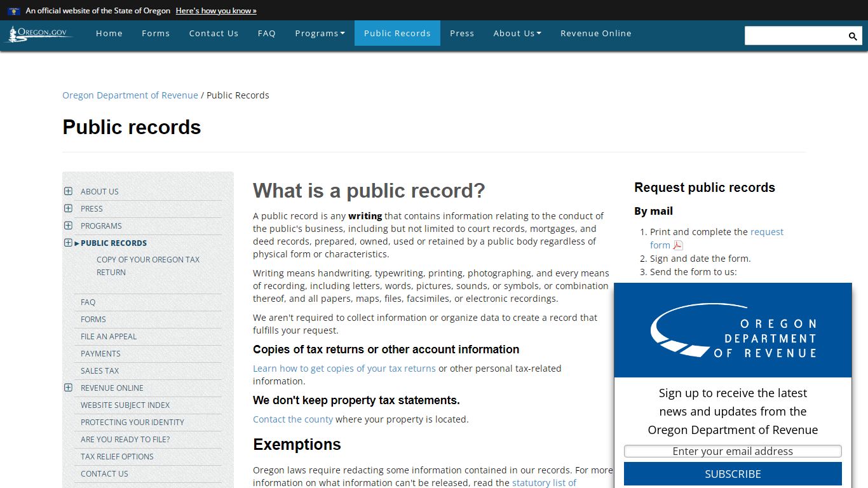Expand the 'Here's how you know' disclosure
The height and width of the screenshot is (488, 868).
(216, 11)
